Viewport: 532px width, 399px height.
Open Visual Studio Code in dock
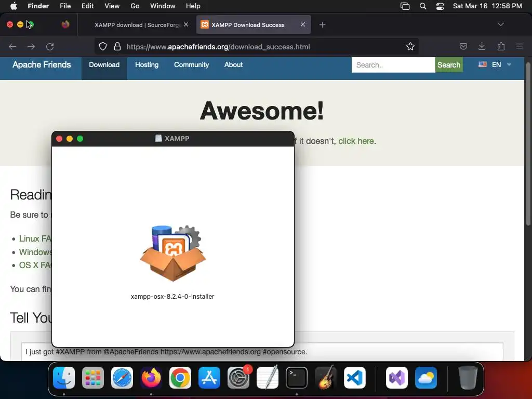pyautogui.click(x=355, y=378)
